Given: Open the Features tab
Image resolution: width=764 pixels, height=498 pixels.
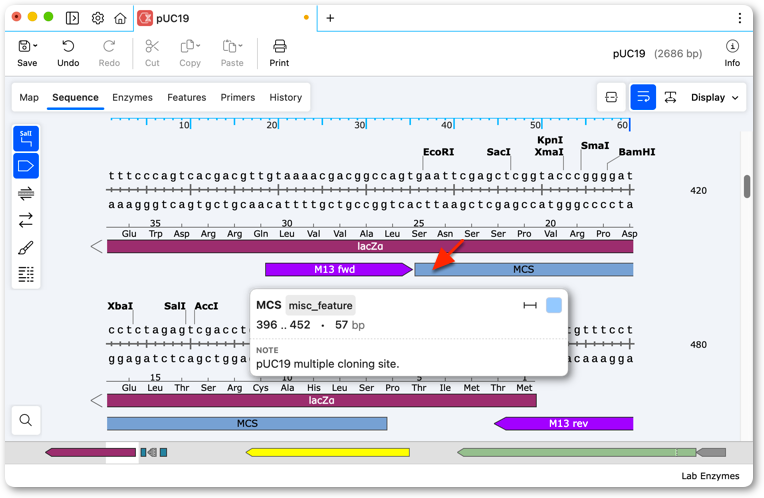Looking at the screenshot, I should (187, 97).
